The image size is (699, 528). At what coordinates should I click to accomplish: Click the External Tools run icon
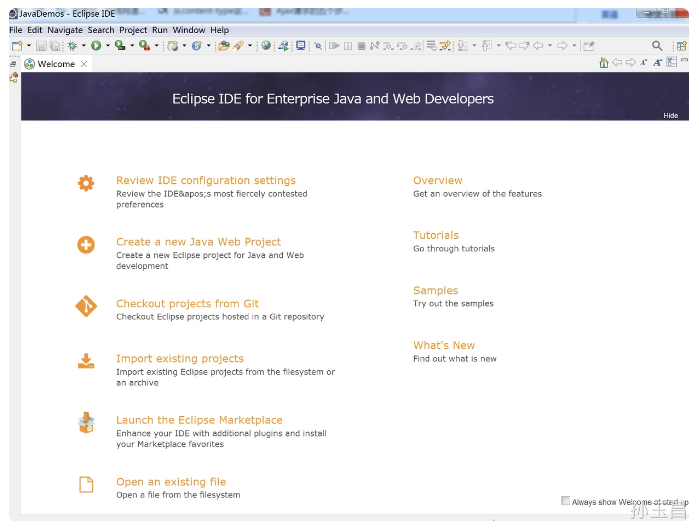[144, 45]
